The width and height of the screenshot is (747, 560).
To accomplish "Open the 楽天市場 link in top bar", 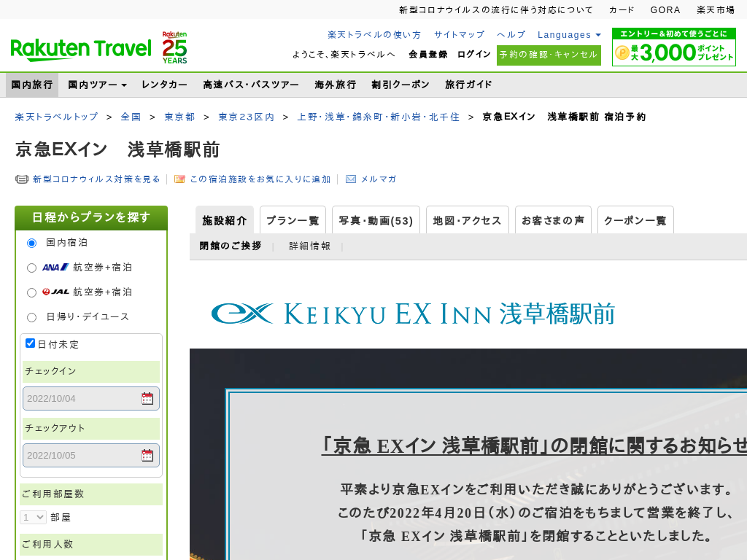I will pyautogui.click(x=716, y=10).
